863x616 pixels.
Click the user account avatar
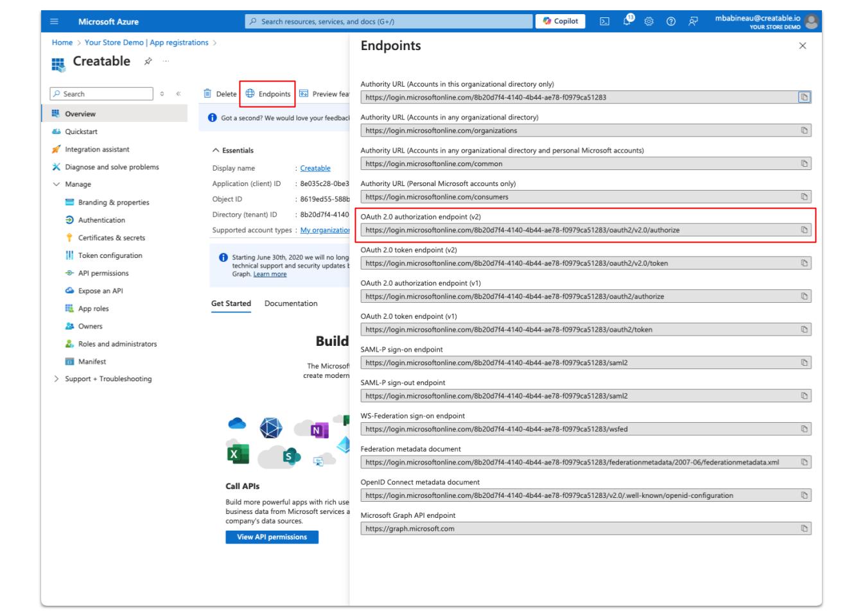click(x=812, y=22)
